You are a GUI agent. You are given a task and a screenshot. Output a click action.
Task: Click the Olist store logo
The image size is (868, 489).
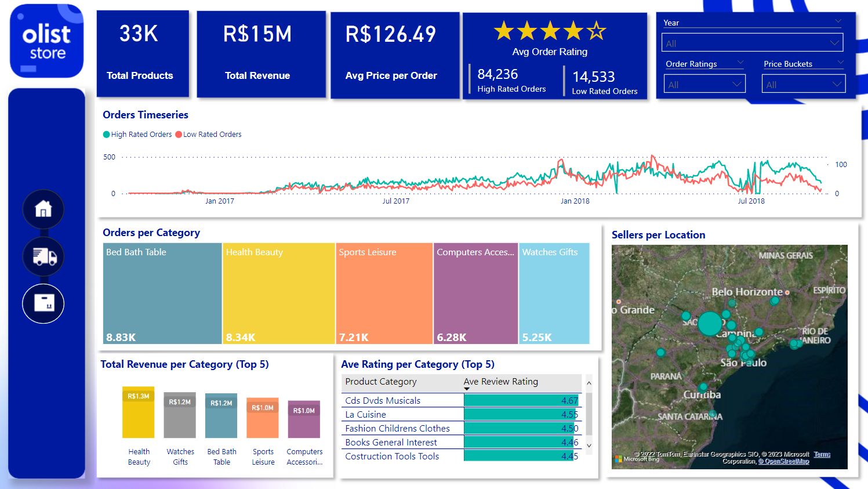click(47, 41)
